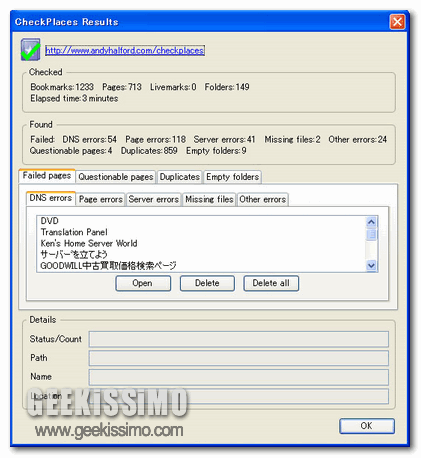View the Other errors sub-tab
Image resolution: width=421 pixels, height=458 pixels.
pos(263,199)
